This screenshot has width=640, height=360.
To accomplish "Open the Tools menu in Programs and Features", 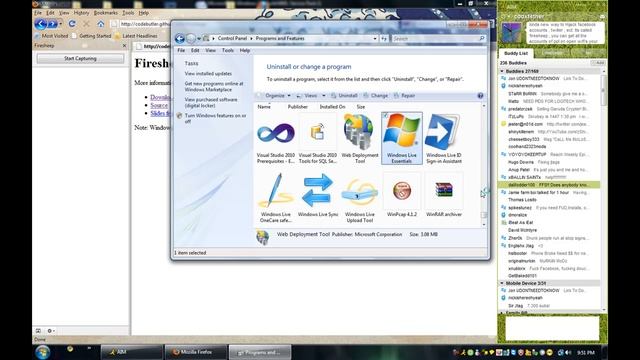I will pos(227,50).
